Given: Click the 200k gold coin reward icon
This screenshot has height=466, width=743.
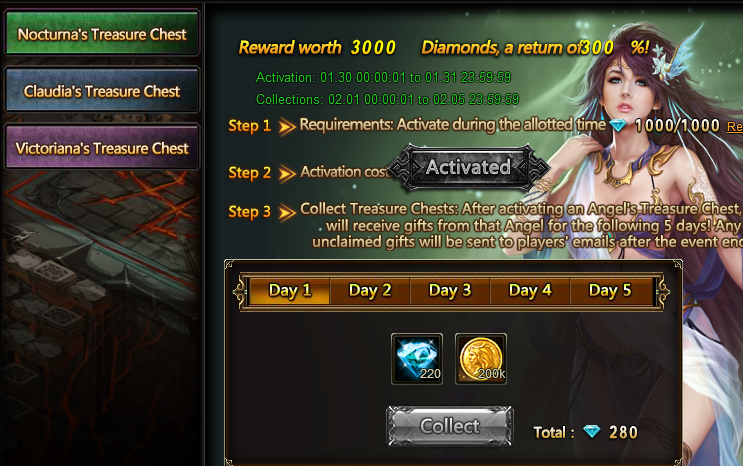Looking at the screenshot, I should [x=481, y=359].
